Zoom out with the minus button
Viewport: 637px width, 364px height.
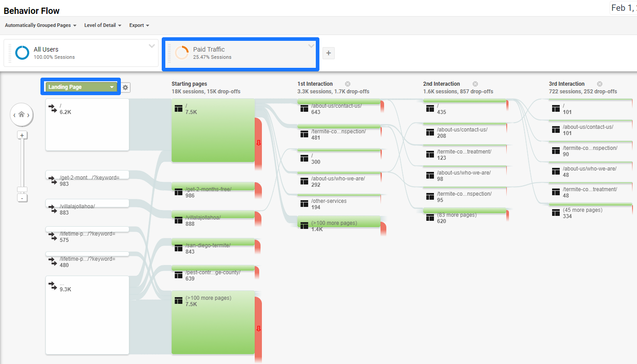pyautogui.click(x=22, y=198)
